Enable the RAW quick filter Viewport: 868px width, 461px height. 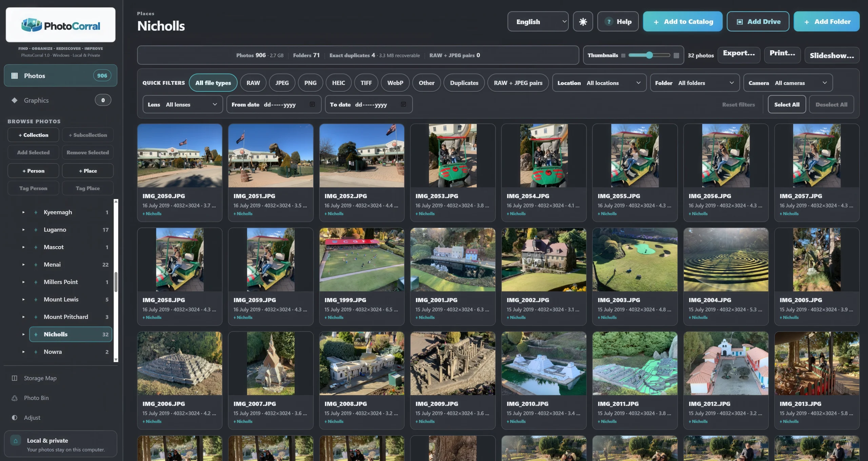pyautogui.click(x=253, y=83)
